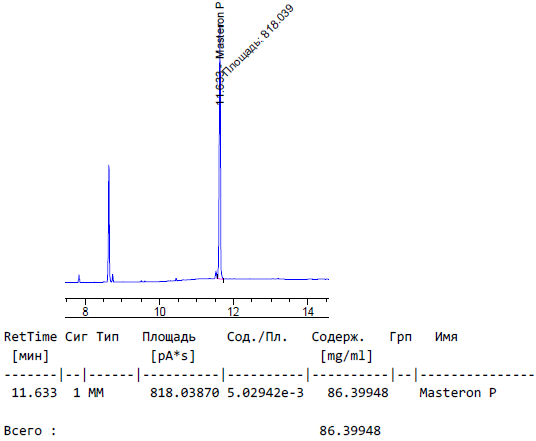Click the axis tick labeled 14
This screenshot has width=536, height=441.
coord(308,311)
